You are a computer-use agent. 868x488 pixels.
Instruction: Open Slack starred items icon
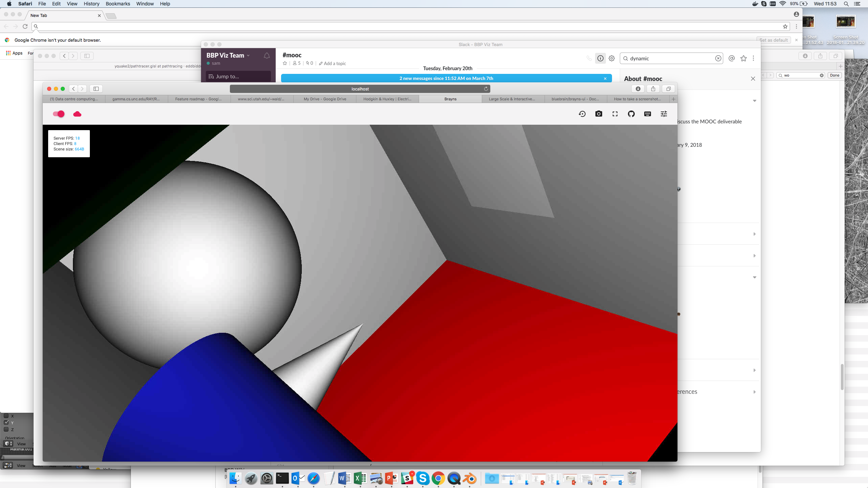[x=744, y=58]
